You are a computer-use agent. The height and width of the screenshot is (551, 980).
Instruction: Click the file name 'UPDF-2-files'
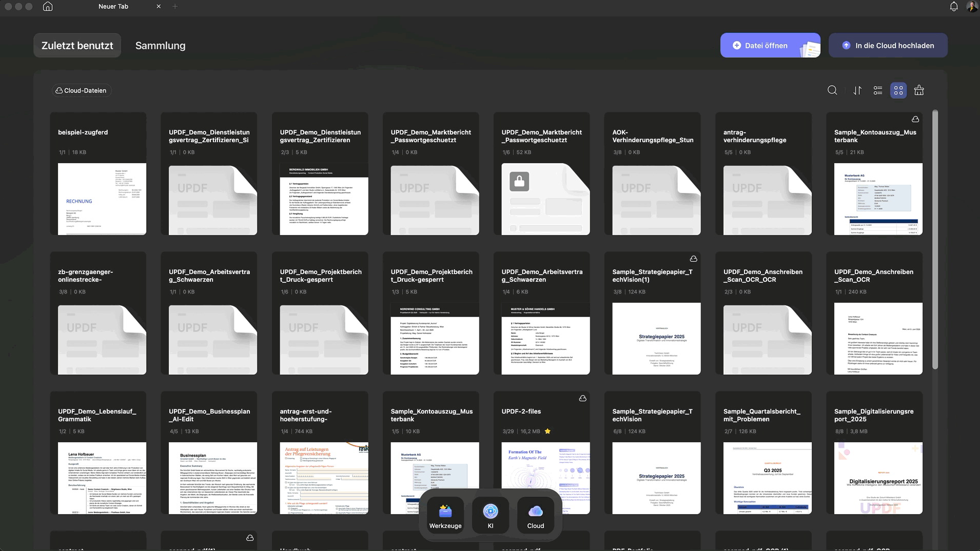pos(521,411)
